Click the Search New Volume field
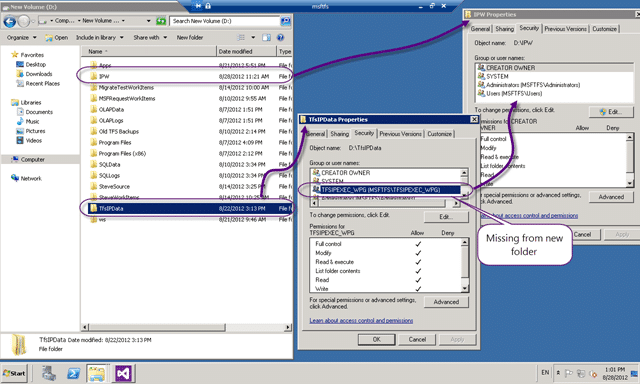Screen dimensions: 640x384 pos(224,21)
